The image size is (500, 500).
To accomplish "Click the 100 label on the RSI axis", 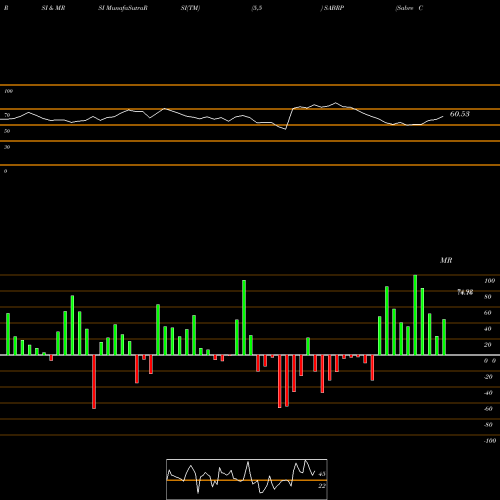I will tap(8, 91).
